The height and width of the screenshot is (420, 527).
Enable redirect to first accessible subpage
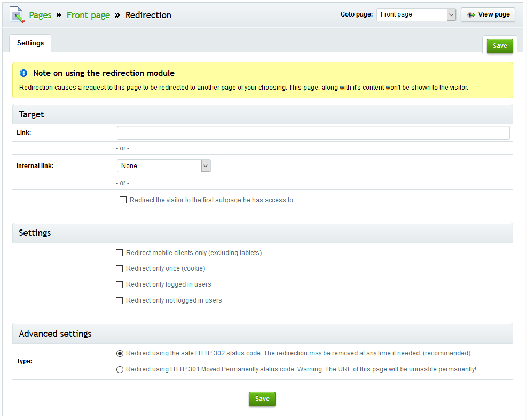point(123,200)
